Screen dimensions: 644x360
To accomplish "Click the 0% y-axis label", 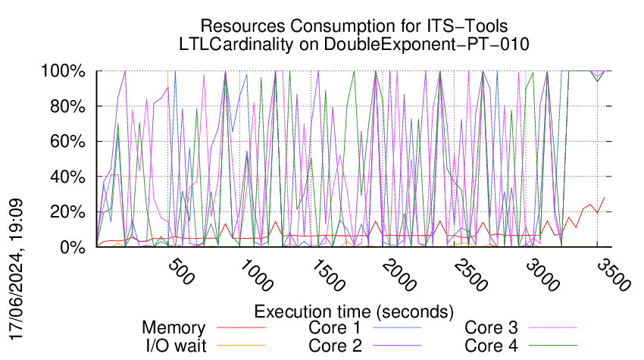I will click(72, 247).
